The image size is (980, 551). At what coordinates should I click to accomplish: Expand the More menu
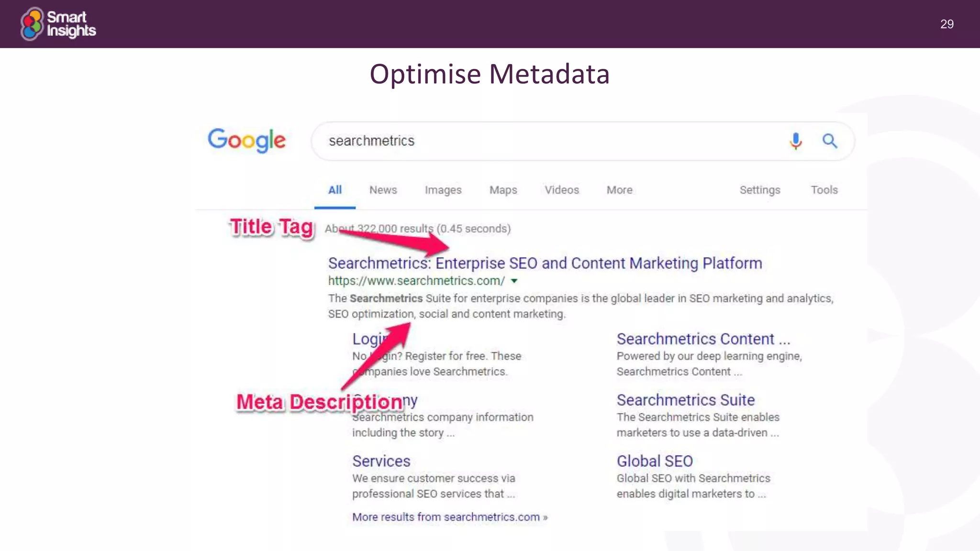(619, 190)
